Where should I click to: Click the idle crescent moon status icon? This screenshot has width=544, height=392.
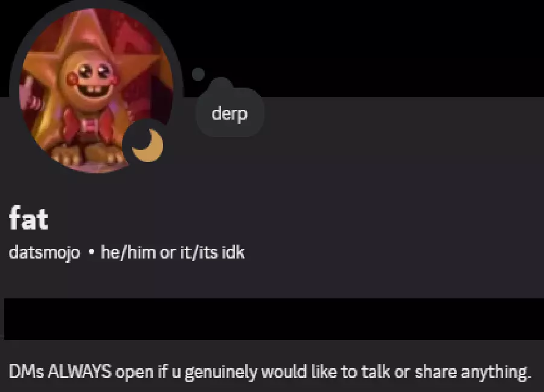(x=148, y=145)
